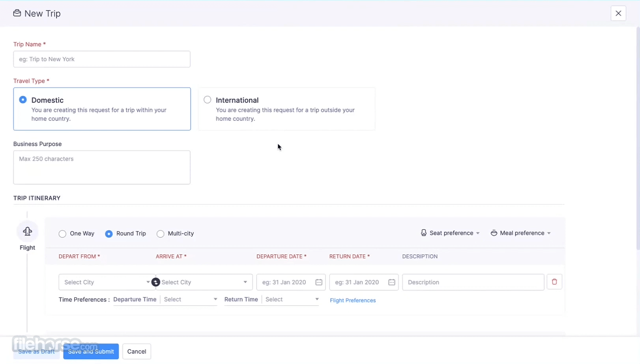The image size is (640, 364).
Task: Click the Trip Name input field
Action: (x=102, y=59)
